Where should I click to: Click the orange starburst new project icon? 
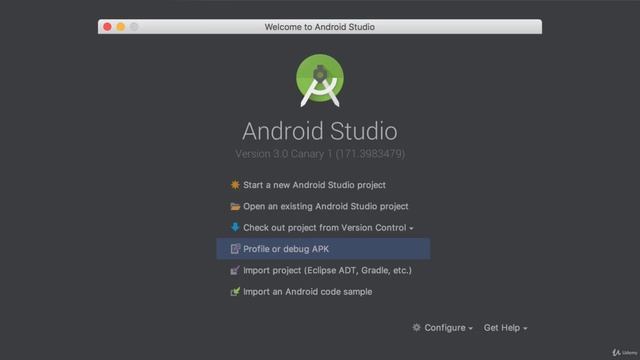(235, 184)
